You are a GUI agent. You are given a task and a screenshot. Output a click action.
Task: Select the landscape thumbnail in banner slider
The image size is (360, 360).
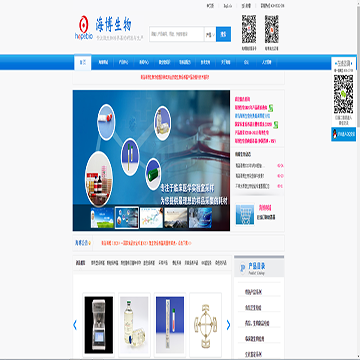tap(176, 218)
